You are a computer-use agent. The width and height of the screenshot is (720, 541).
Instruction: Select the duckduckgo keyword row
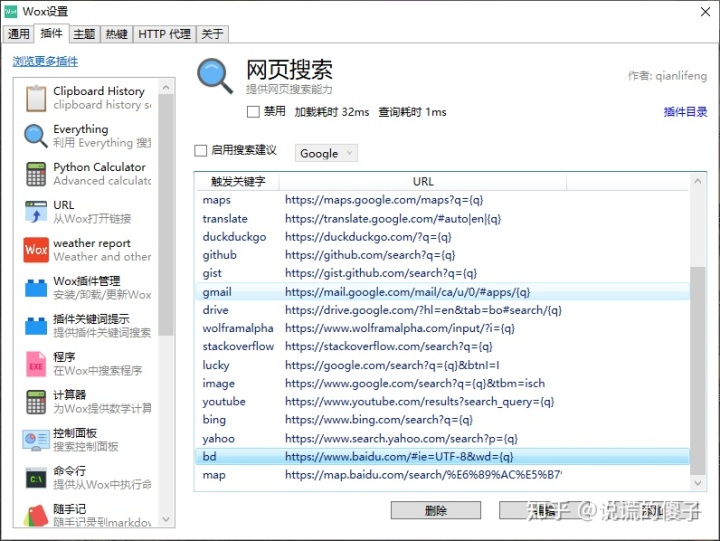(443, 237)
